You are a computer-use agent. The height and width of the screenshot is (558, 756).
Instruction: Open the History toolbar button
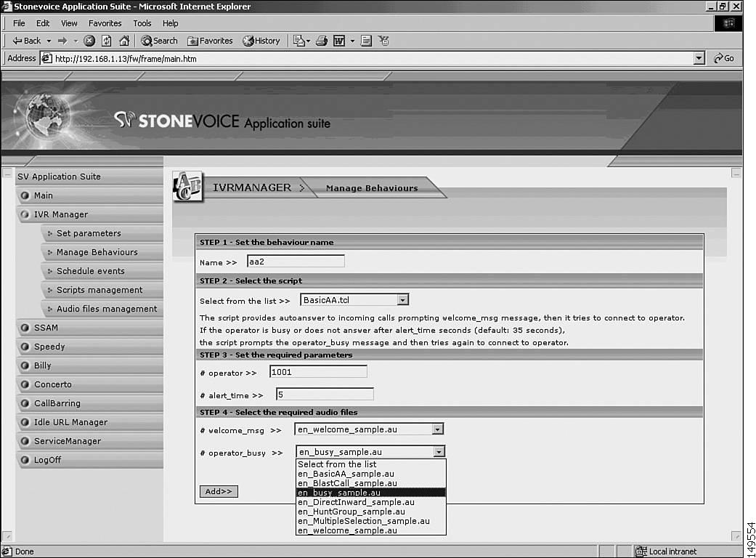(261, 41)
